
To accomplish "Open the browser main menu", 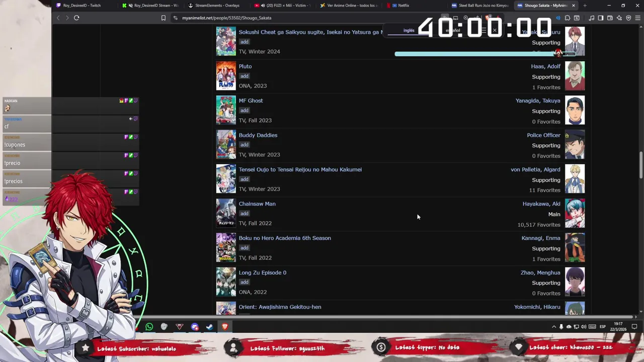I will pyautogui.click(x=637, y=18).
